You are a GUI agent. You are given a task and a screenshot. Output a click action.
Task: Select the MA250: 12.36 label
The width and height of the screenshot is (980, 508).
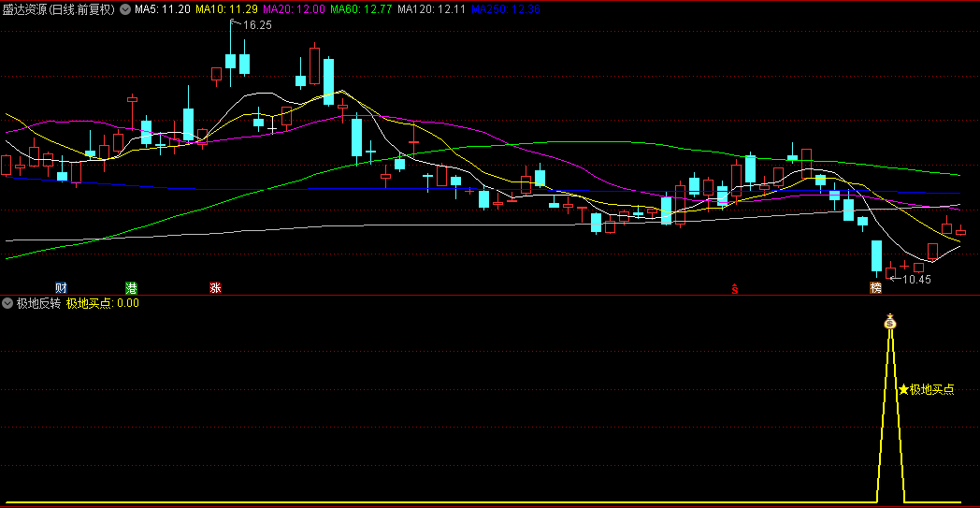pyautogui.click(x=505, y=9)
